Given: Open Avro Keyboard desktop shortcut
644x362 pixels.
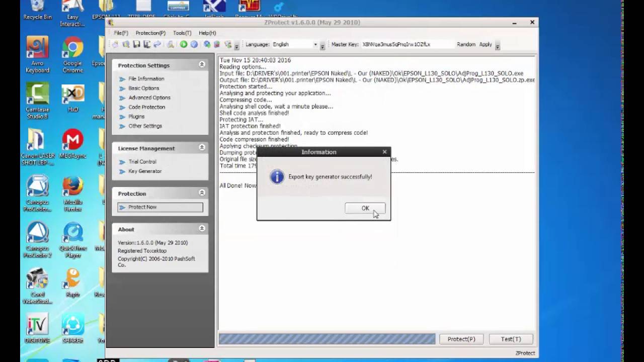Looking at the screenshot, I should (38, 55).
